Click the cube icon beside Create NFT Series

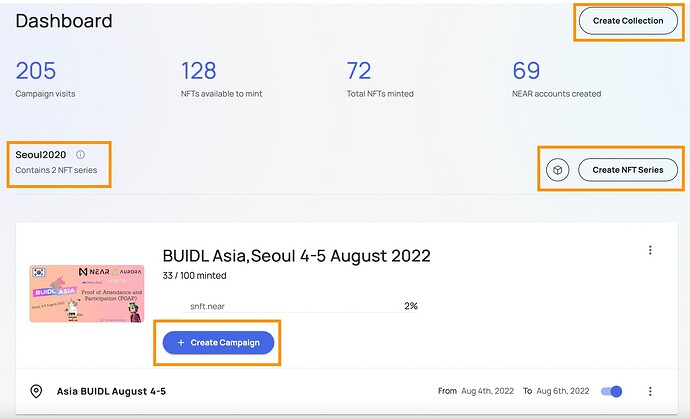coord(558,170)
